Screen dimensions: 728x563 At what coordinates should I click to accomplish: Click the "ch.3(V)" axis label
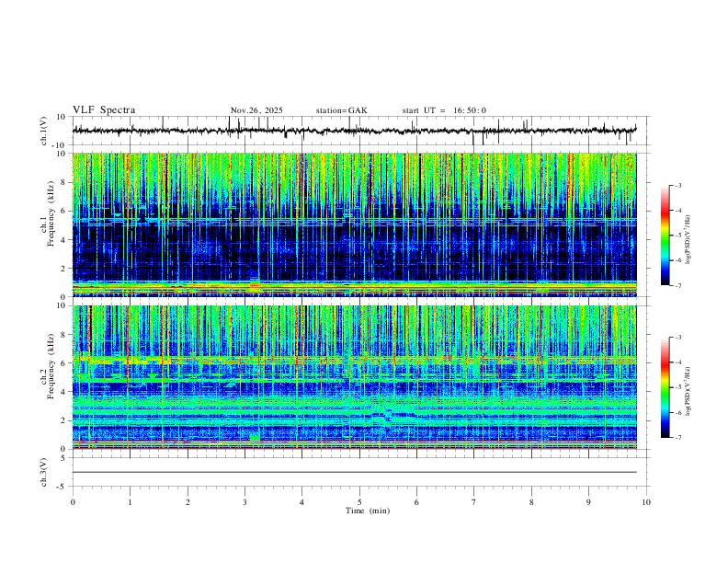tap(44, 472)
